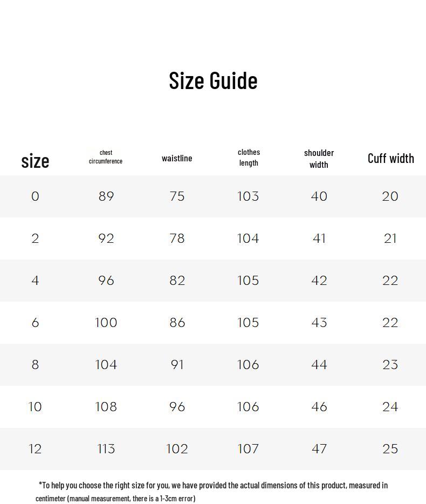Click clothes length value 107 for size 12
The image size is (426, 504).
pyautogui.click(x=248, y=449)
